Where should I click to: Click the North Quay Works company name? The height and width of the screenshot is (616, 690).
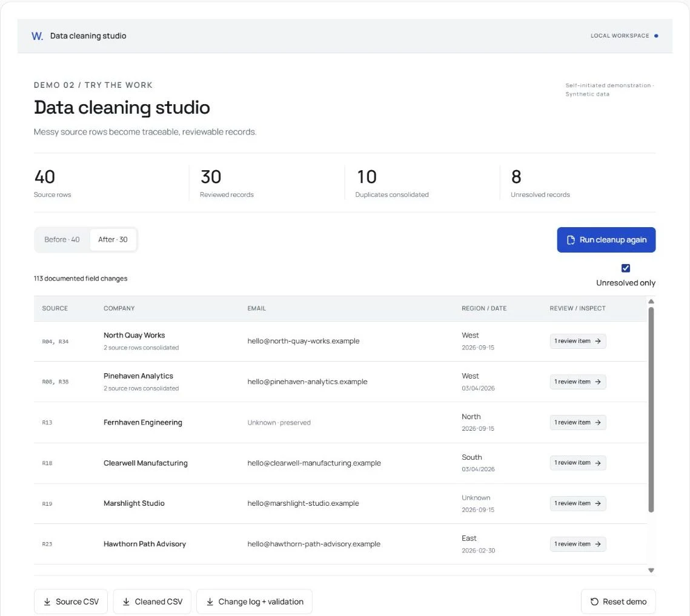134,336
